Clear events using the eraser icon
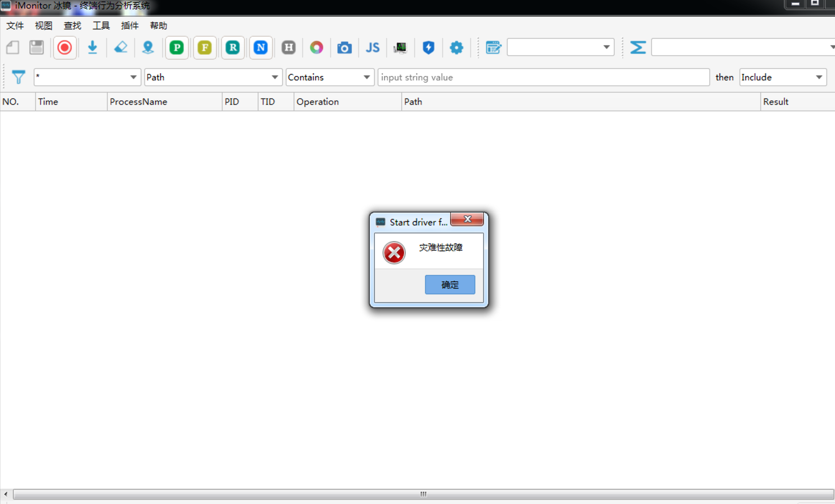The height and width of the screenshot is (504, 835). [x=121, y=47]
